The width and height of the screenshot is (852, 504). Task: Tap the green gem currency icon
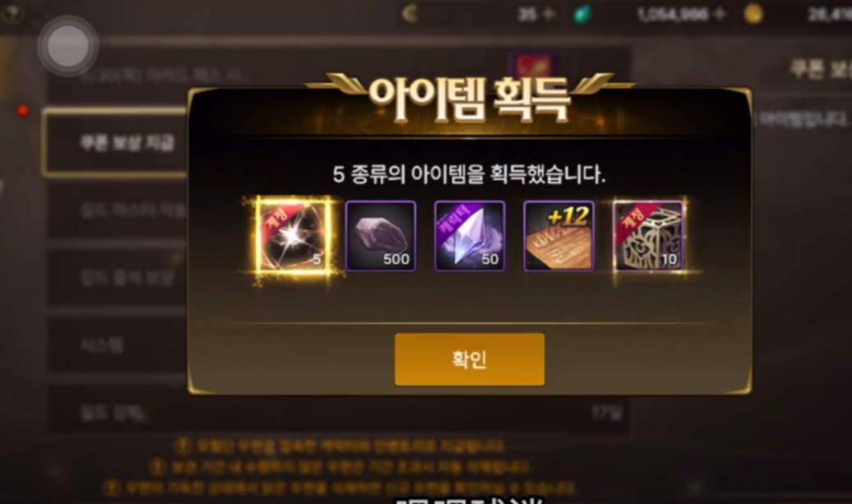[x=582, y=14]
